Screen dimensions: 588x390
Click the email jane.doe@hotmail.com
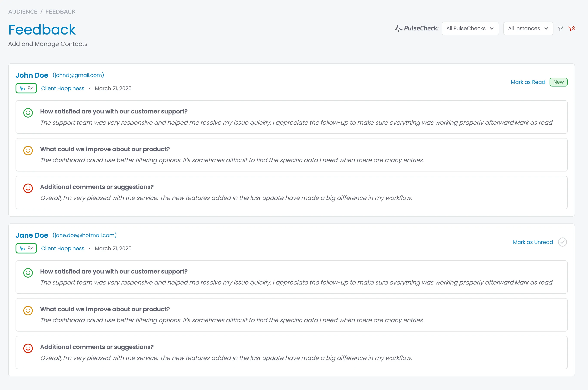(x=85, y=235)
